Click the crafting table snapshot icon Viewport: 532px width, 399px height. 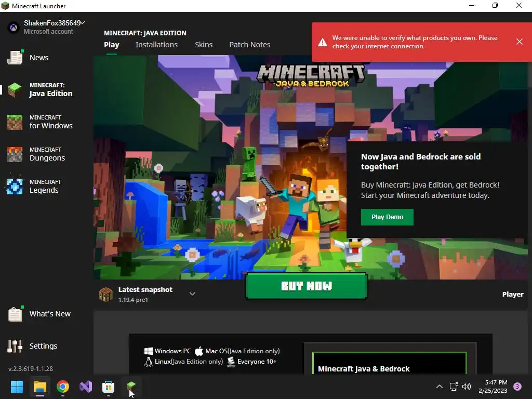click(106, 294)
